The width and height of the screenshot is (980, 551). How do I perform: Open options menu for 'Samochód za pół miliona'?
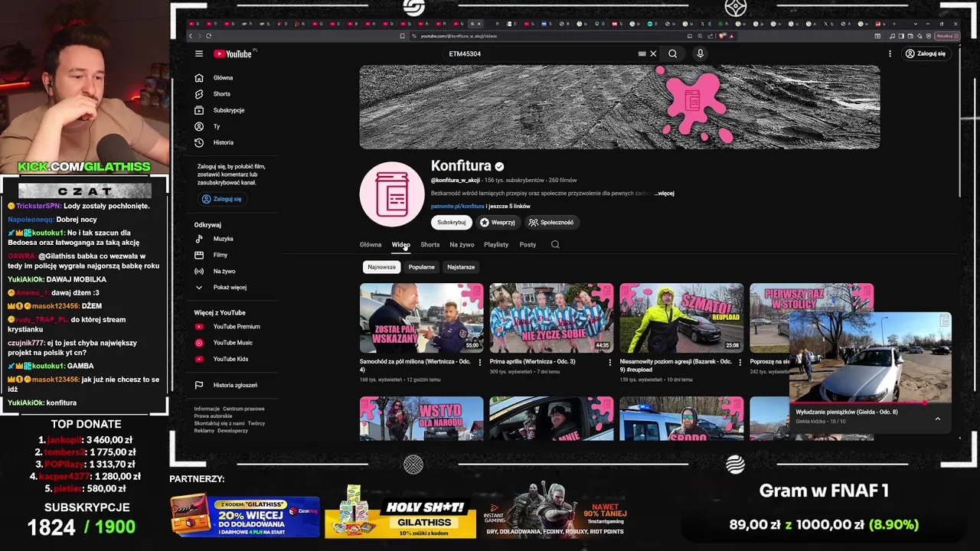pos(480,362)
